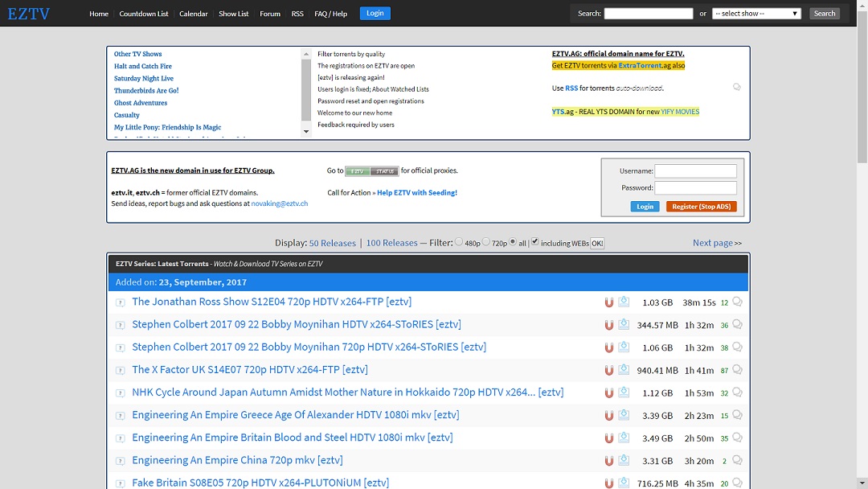Uncheck the including WEBs checkbox
Screen dimensions: 868x489
point(534,241)
